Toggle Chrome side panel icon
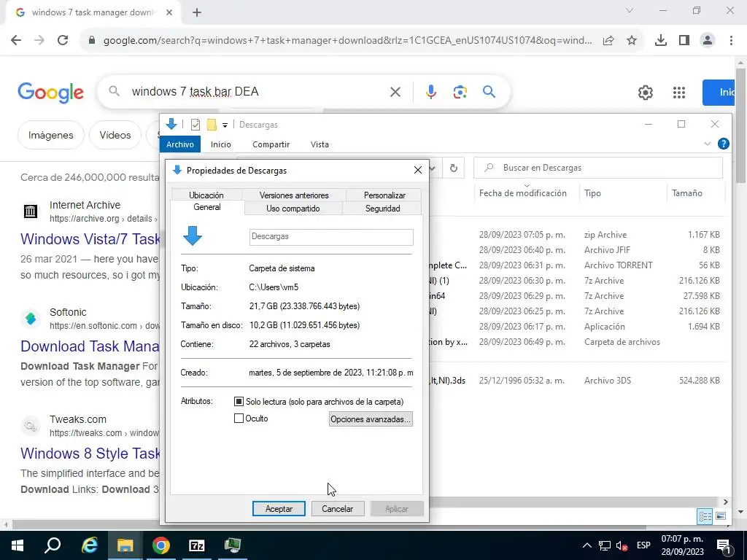Screen dimensions: 747x560 pyautogui.click(x=684, y=41)
